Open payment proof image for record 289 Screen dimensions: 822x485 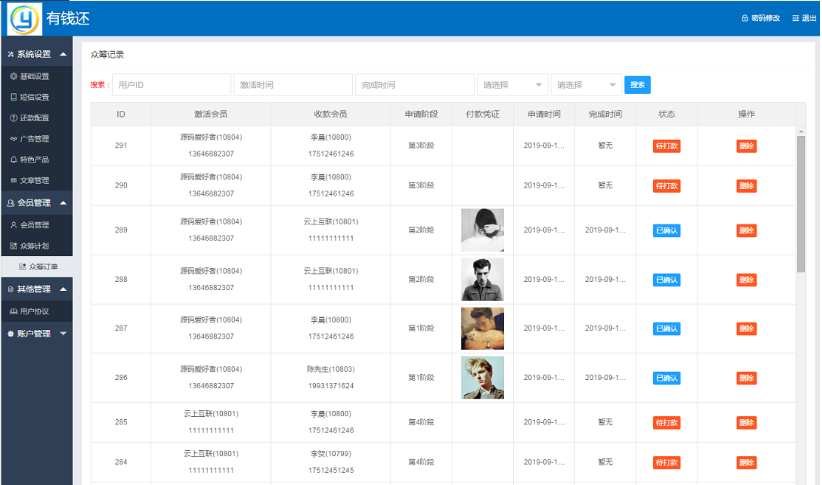[482, 230]
